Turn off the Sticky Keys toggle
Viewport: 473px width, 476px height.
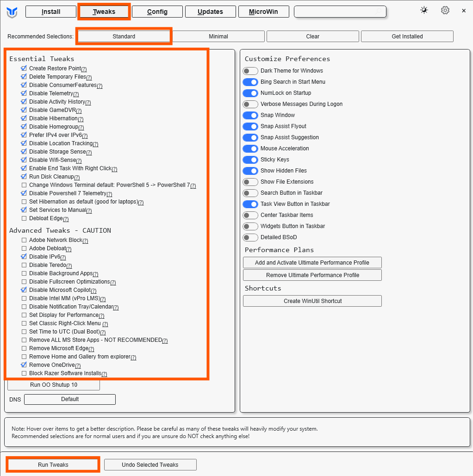pos(250,160)
